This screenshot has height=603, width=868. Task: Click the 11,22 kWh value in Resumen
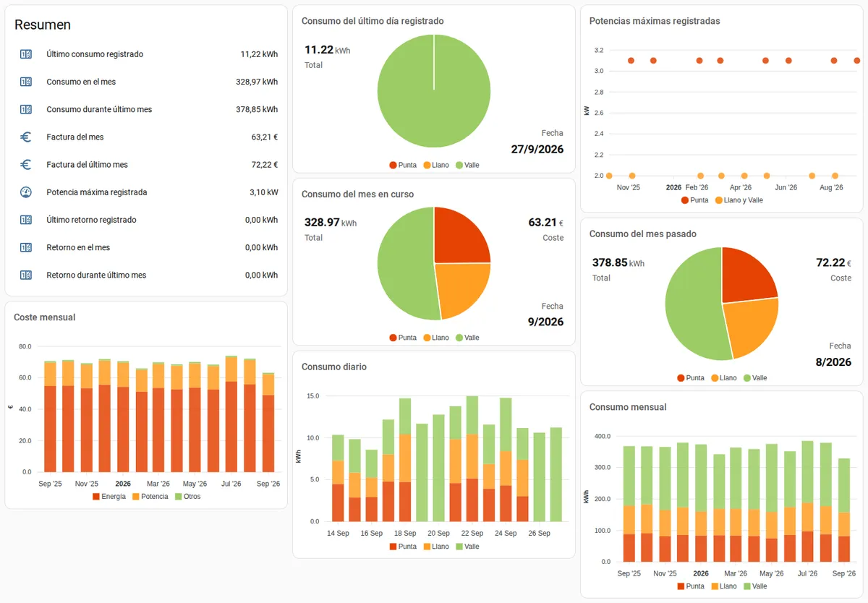tap(259, 54)
